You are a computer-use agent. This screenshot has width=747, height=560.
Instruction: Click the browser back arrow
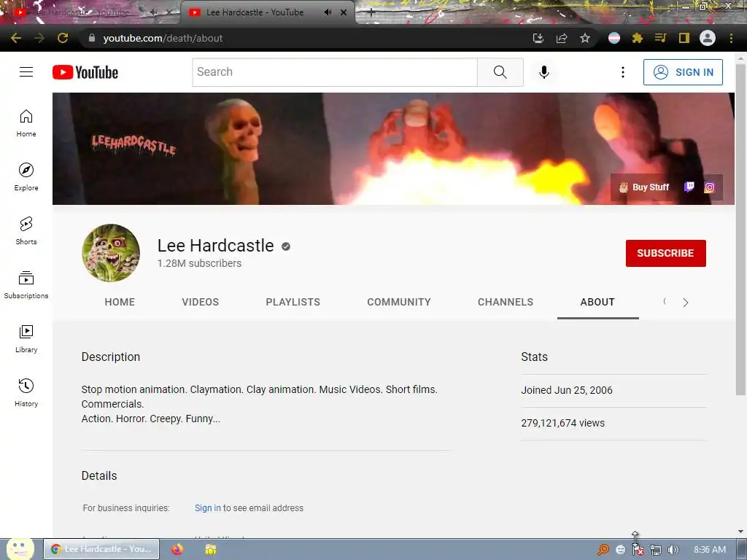[x=16, y=38]
